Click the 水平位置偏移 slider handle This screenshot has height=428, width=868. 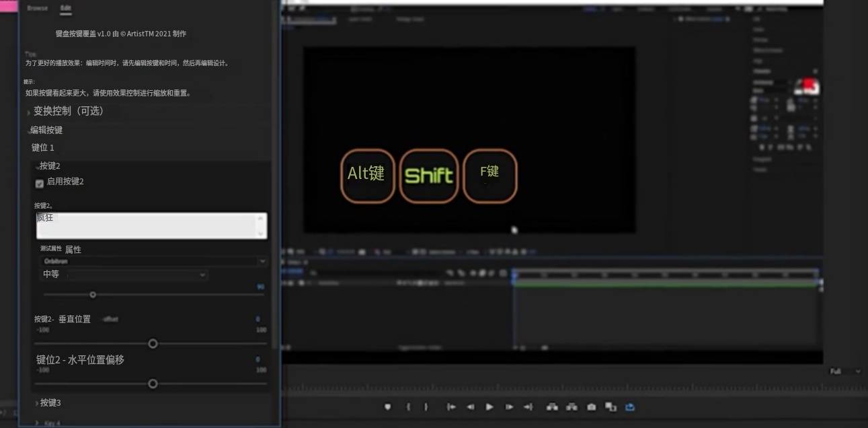(153, 384)
